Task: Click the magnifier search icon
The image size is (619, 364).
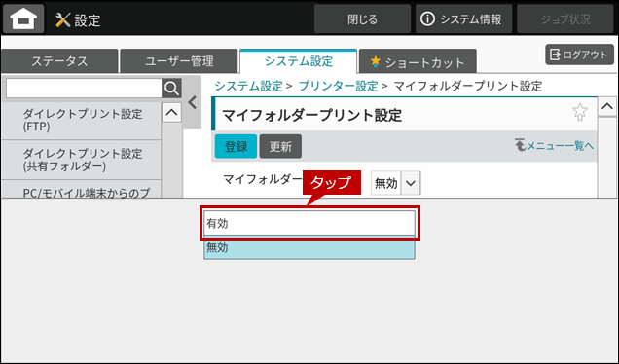Action: coord(171,88)
